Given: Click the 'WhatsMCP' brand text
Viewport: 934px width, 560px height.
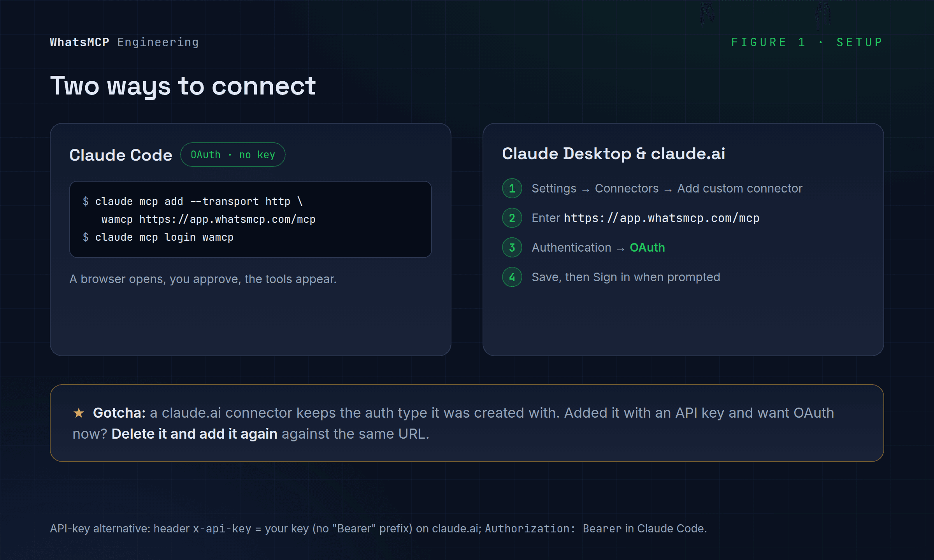Looking at the screenshot, I should (80, 42).
